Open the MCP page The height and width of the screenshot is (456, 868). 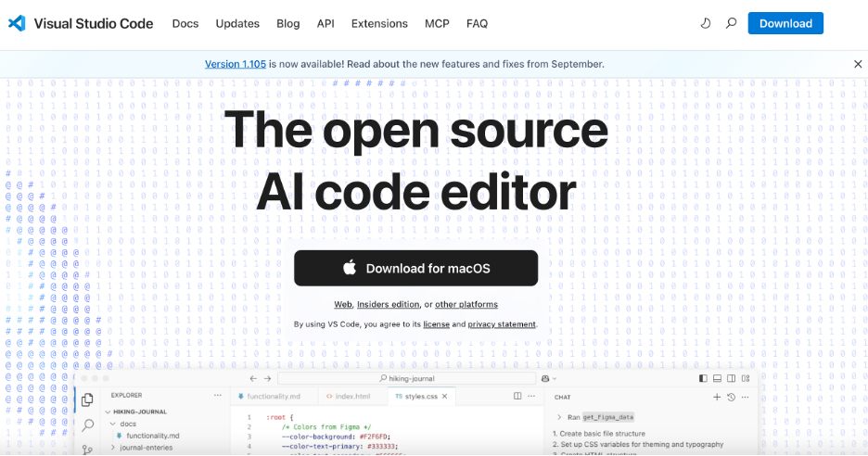(437, 24)
